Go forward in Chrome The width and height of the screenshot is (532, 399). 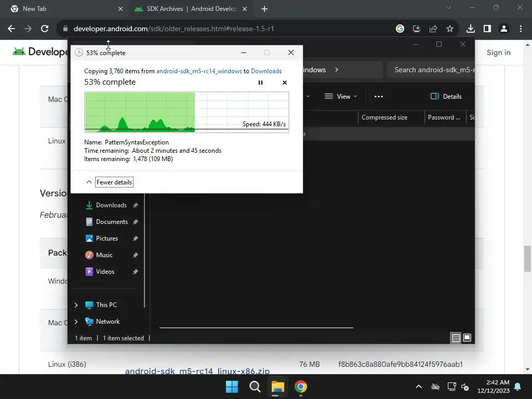coord(28,29)
